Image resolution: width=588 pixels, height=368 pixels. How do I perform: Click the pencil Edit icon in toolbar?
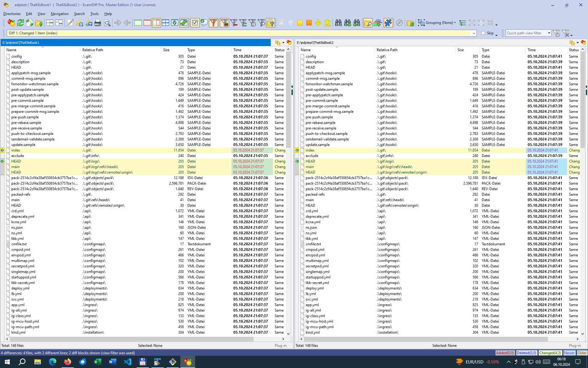[x=70, y=23]
